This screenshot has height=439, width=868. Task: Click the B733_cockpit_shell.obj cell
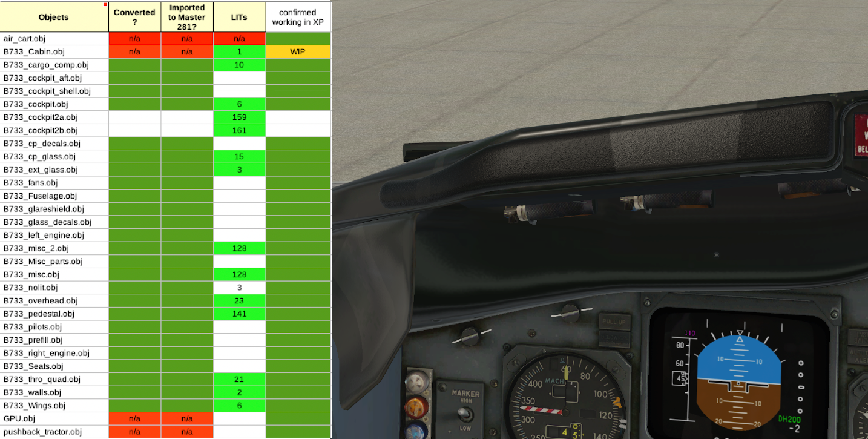coord(54,91)
